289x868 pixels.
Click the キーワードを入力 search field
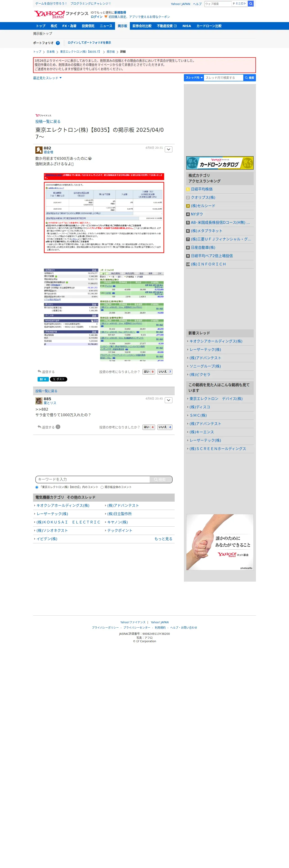[93, 480]
